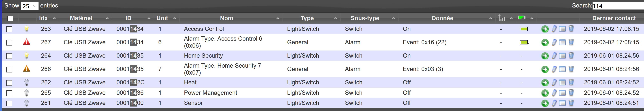The height and width of the screenshot is (111, 644).
Task: Sort by signal strength column icon
Action: pyautogui.click(x=502, y=18)
